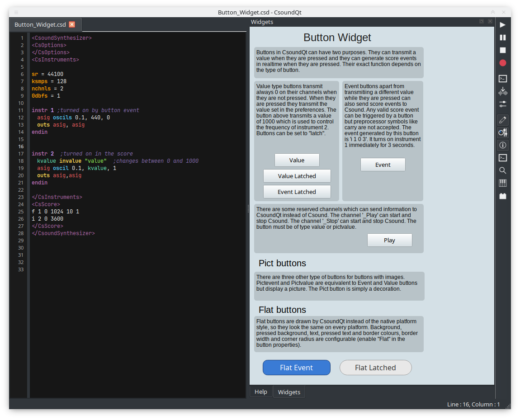Open the Inspector with the magnifying glass icon

pos(503,170)
